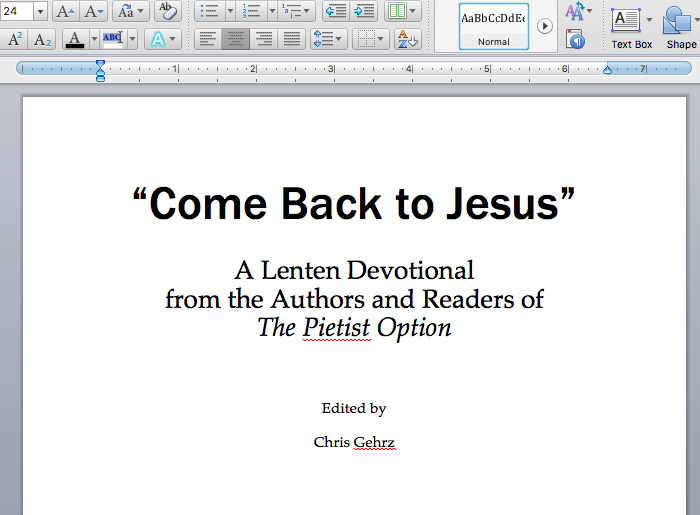Toggle justify text alignment

(292, 40)
